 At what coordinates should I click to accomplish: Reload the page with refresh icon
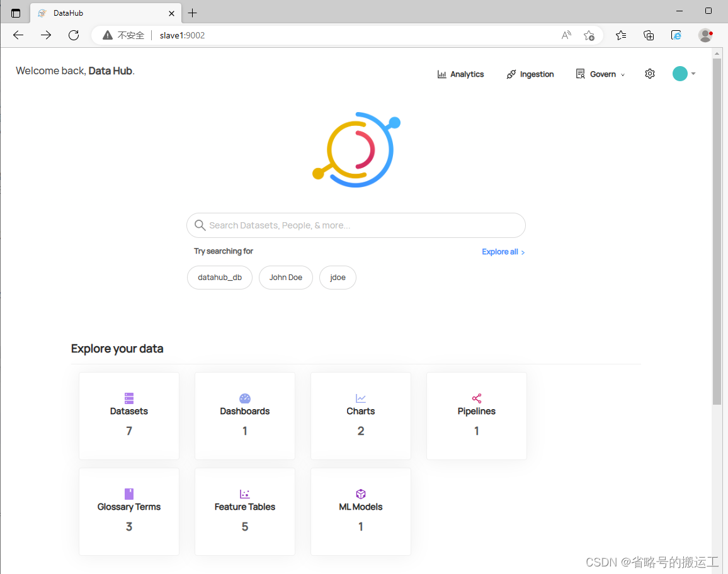pos(73,35)
